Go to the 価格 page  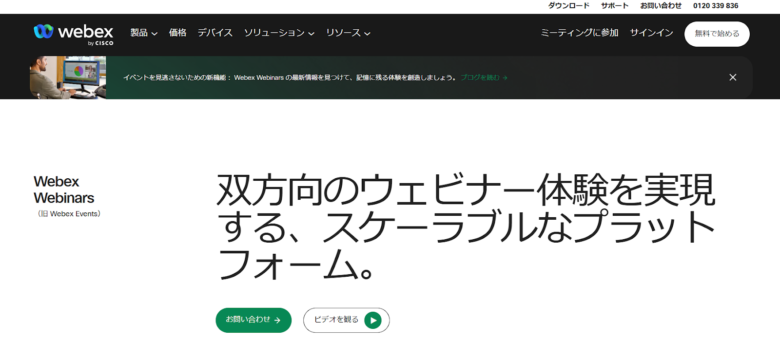coord(178,33)
